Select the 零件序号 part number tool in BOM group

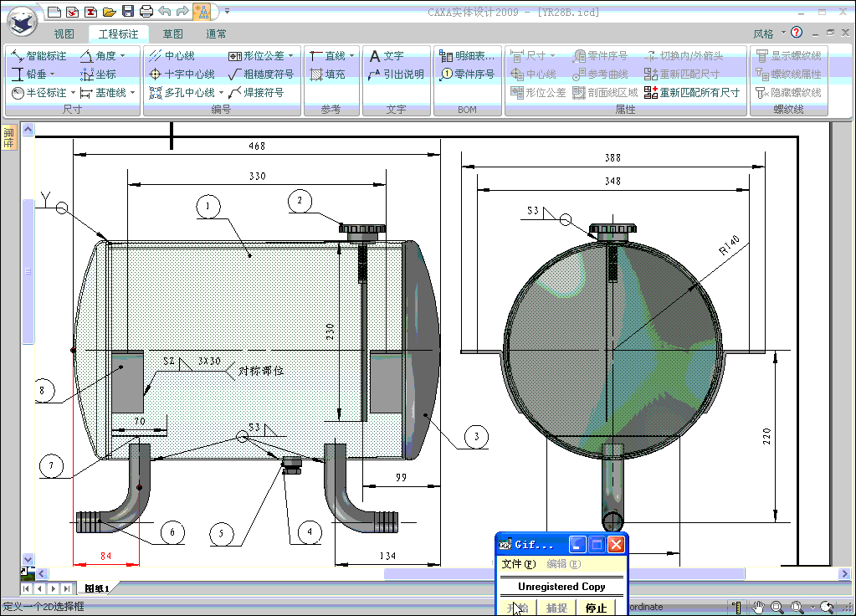[467, 74]
